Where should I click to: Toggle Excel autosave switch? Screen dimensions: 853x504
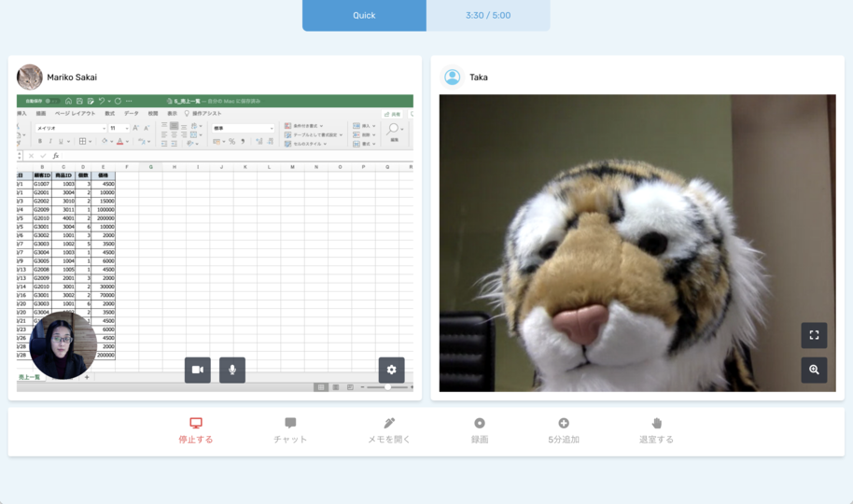pyautogui.click(x=53, y=101)
